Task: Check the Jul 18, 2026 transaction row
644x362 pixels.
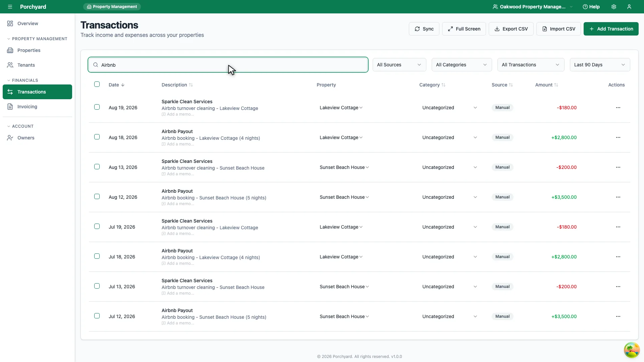Action: [97, 256]
